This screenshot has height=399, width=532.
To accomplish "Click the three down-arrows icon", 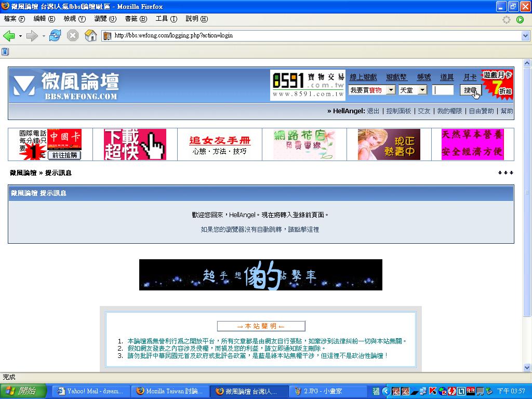I will (x=506, y=173).
